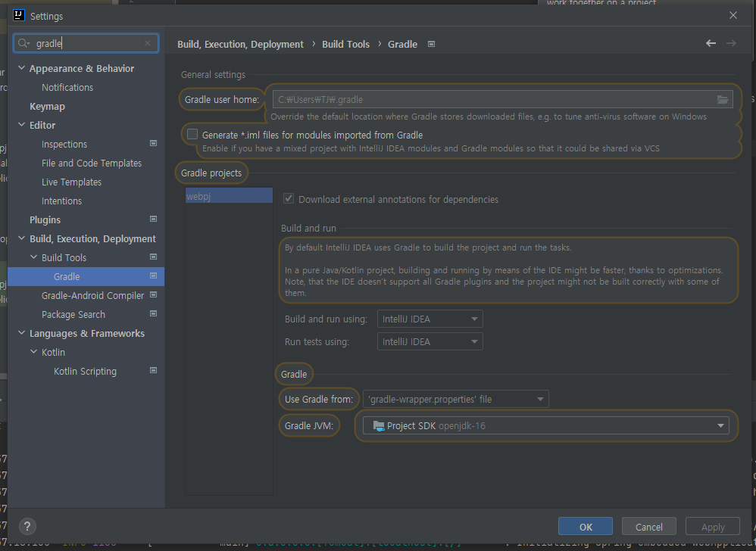Click the settings search field
This screenshot has height=551, width=756.
click(x=86, y=43)
